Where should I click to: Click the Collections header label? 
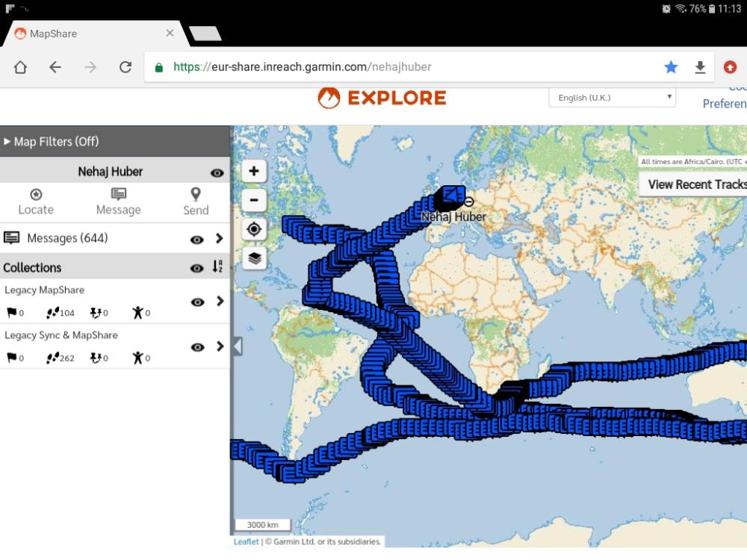coord(32,267)
